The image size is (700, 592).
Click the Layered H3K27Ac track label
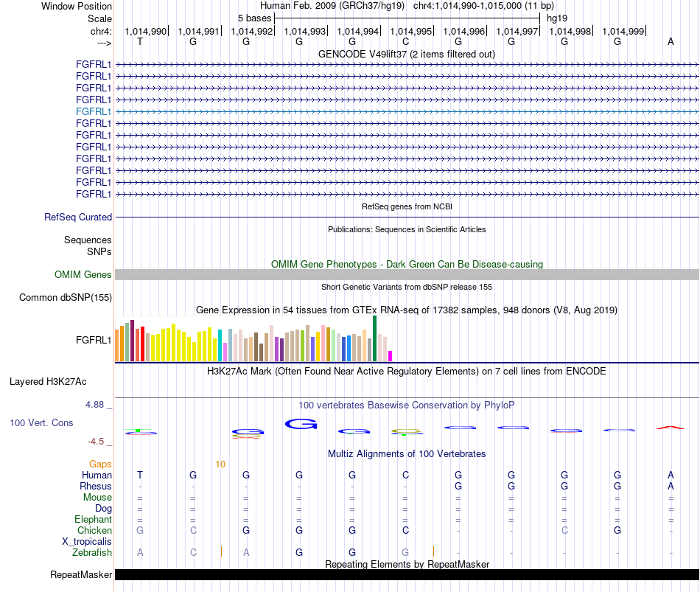tap(48, 382)
